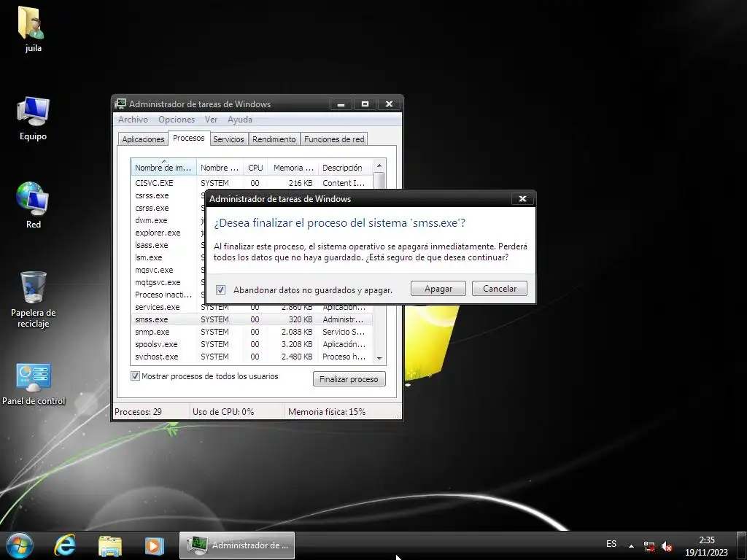This screenshot has width=747, height=560.
Task: Select the CISVC.EXE process row
Action: click(252, 183)
